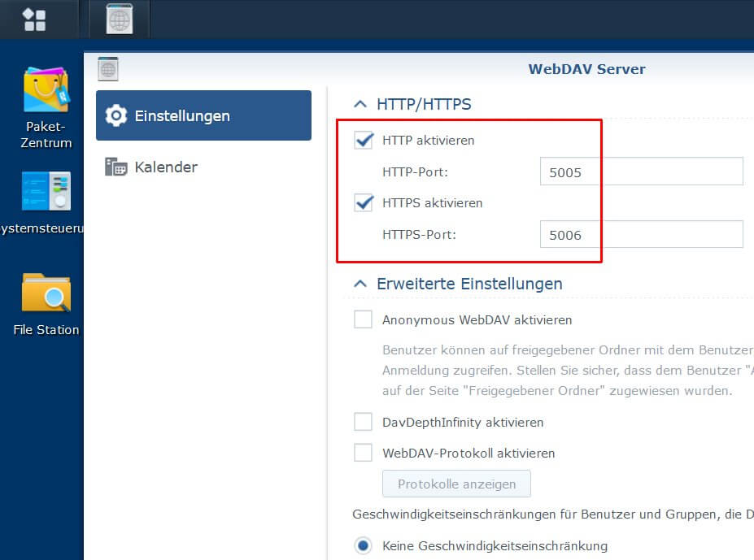Select Keine Geschwindigkeitseinschränkung radio button
Viewport: 754px width, 560px height.
point(363,545)
